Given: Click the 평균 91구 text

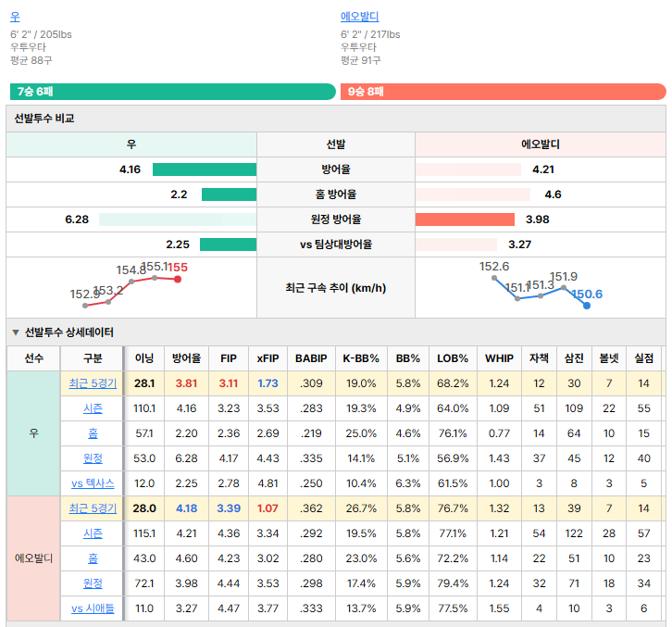Looking at the screenshot, I should pyautogui.click(x=360, y=60).
